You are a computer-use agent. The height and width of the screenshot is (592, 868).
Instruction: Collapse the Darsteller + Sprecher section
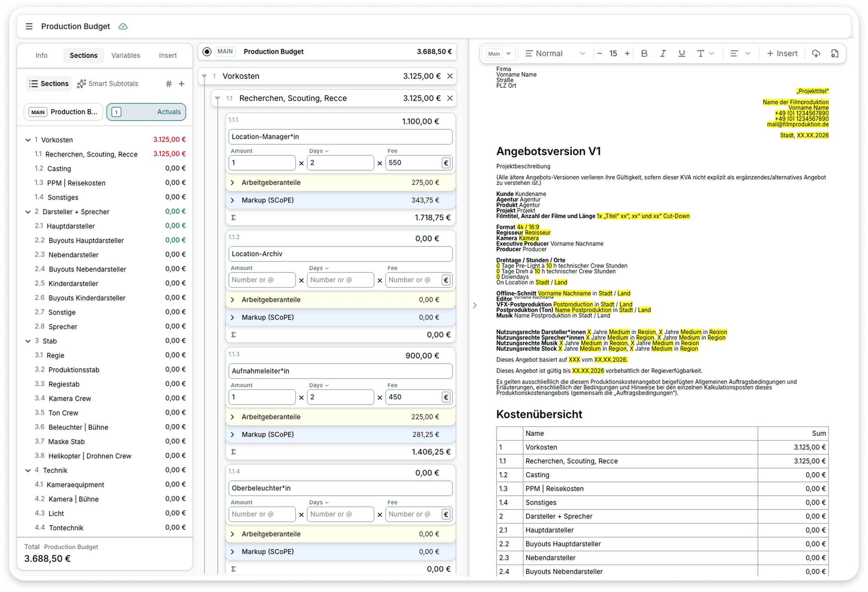[x=28, y=212]
